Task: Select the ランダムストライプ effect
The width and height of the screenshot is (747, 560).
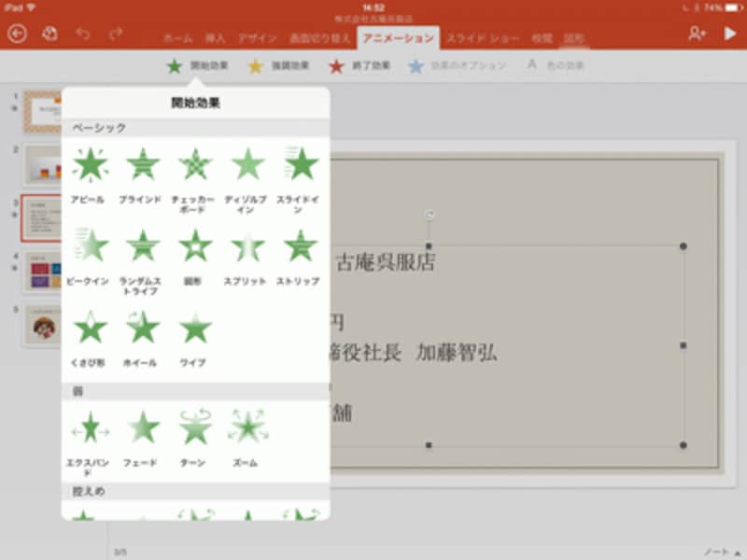Action: point(142,262)
